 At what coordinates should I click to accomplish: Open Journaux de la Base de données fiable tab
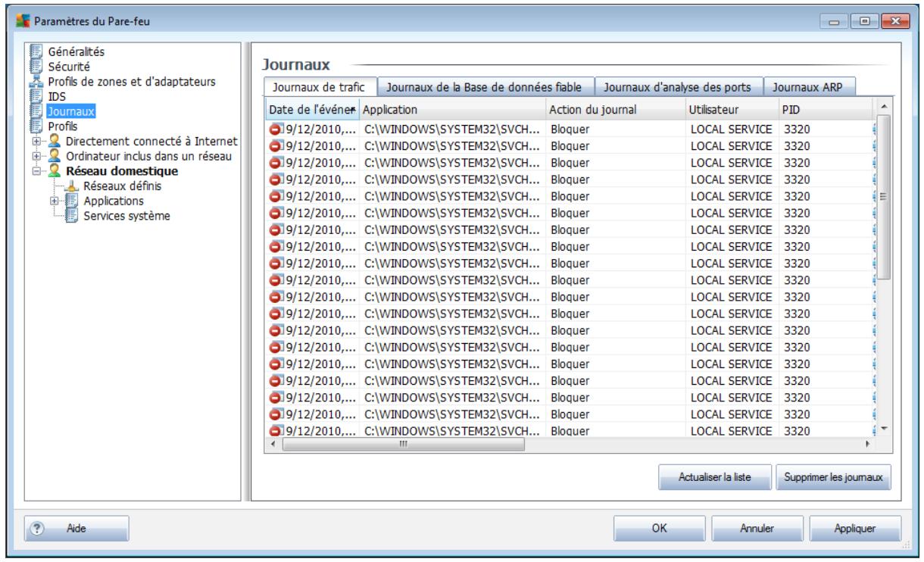(485, 87)
